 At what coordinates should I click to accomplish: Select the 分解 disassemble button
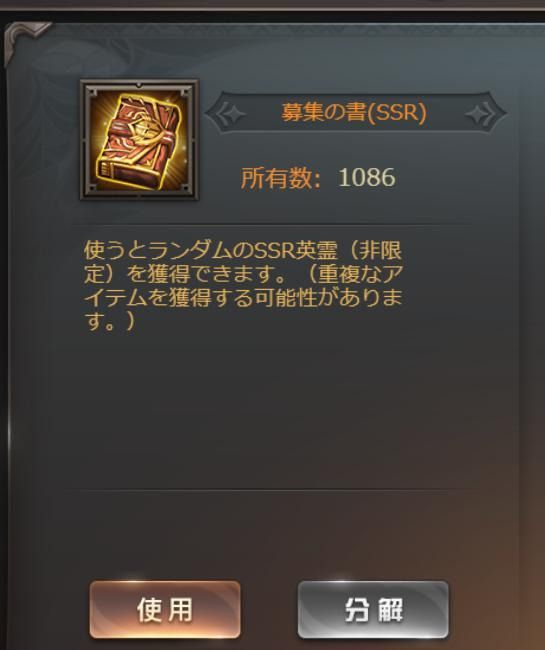click(373, 610)
